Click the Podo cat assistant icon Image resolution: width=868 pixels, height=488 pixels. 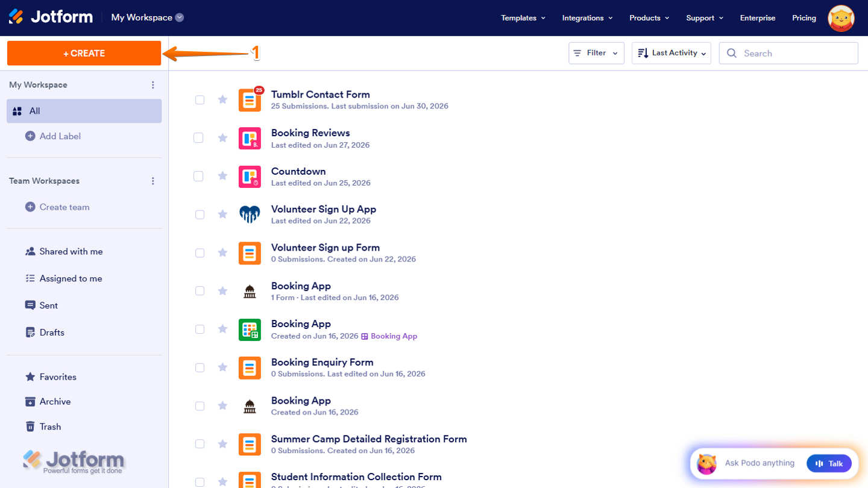(706, 464)
